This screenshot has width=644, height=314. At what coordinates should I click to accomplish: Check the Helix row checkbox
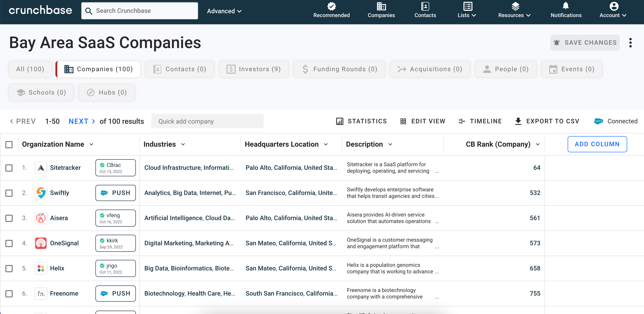click(x=9, y=268)
